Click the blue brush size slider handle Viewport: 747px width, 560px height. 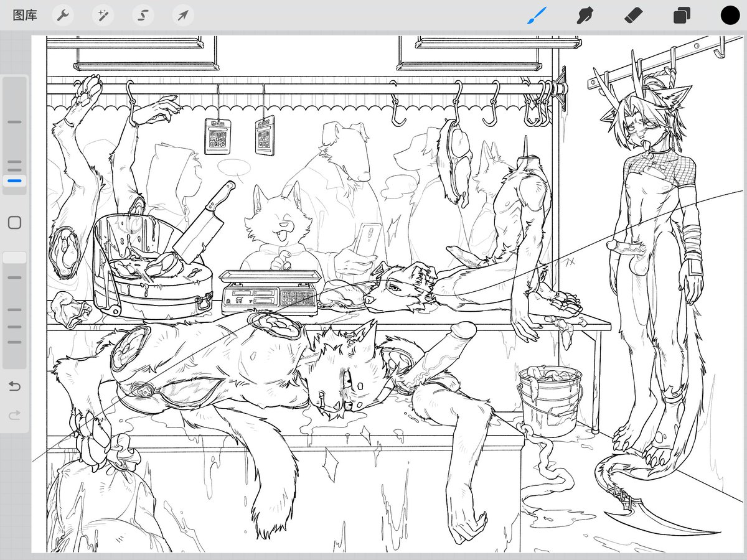15,181
